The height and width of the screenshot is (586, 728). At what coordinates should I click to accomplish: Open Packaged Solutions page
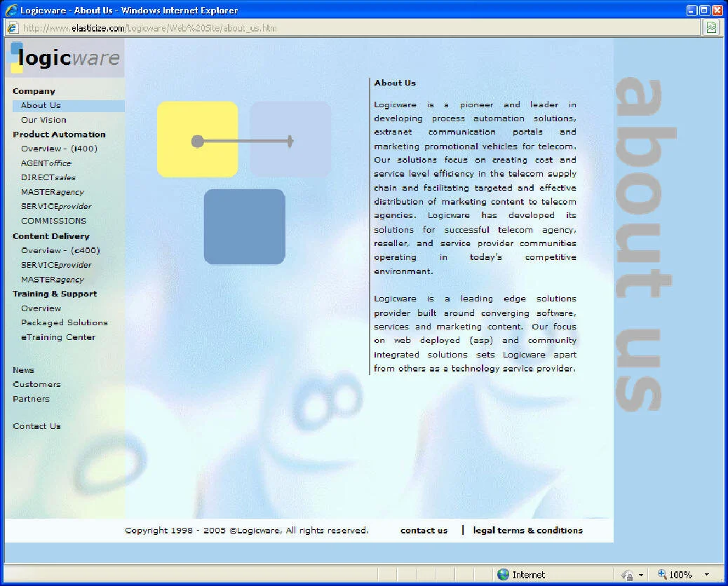coord(64,322)
